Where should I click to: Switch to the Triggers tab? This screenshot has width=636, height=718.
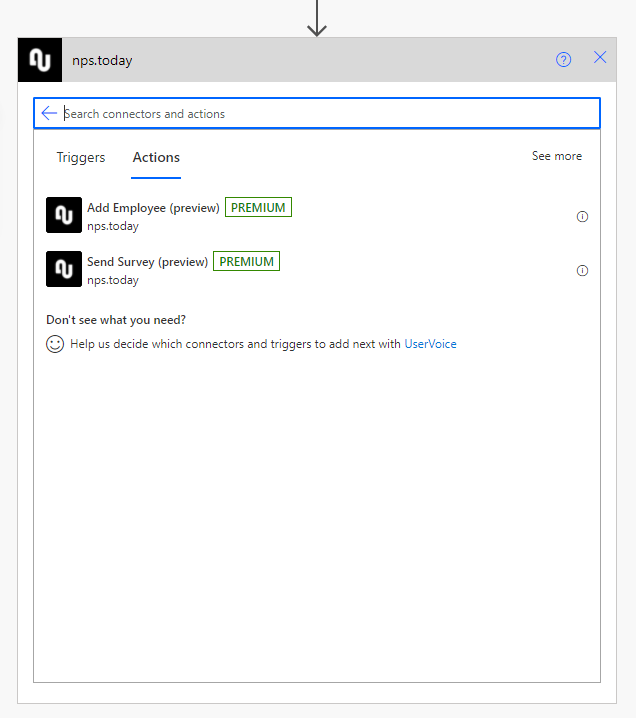pos(81,157)
